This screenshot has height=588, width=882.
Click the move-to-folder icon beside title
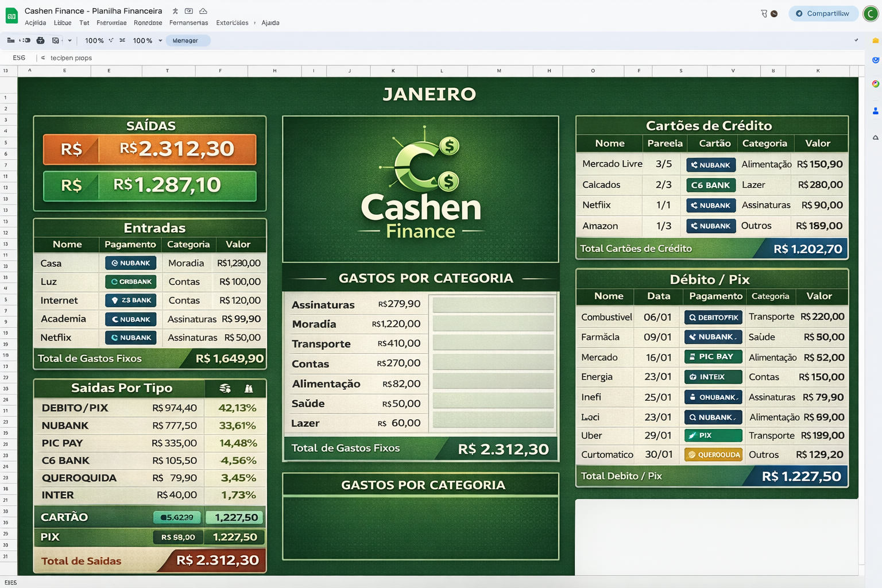pyautogui.click(x=189, y=11)
